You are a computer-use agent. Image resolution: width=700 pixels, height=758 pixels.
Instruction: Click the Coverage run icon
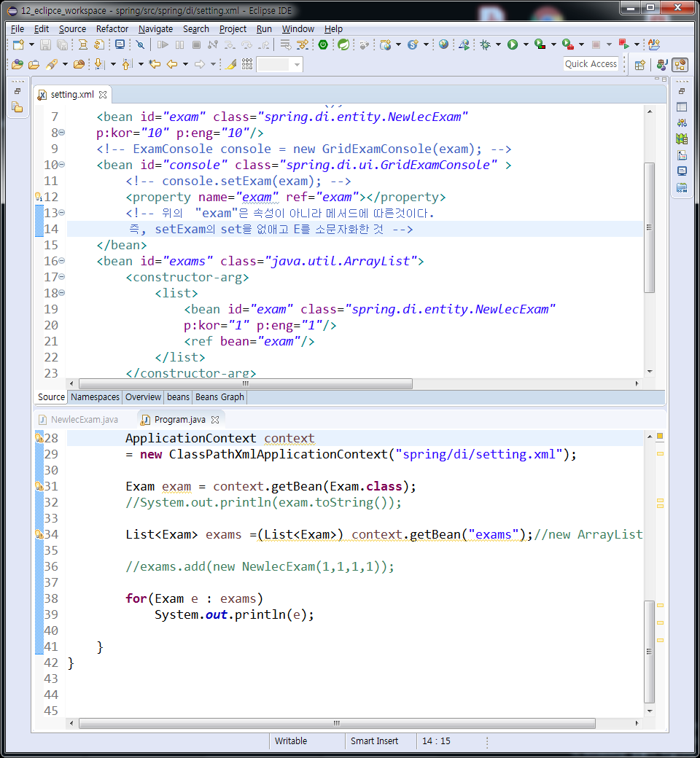[540, 45]
